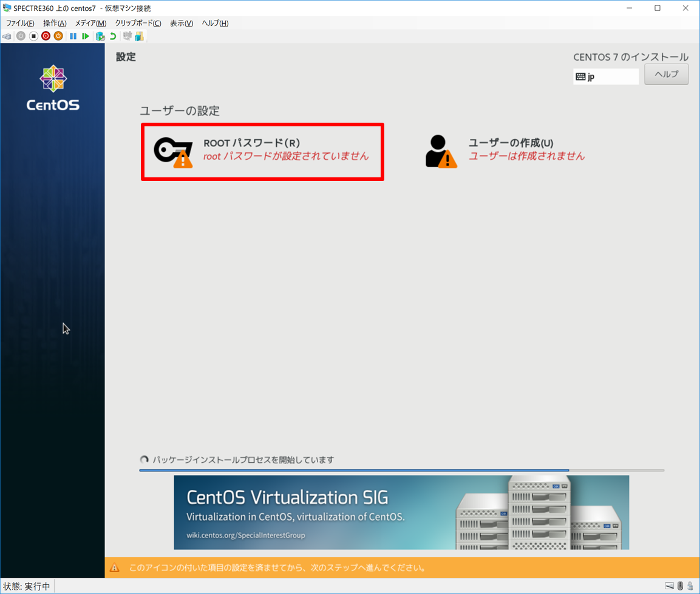Click the jp keyboard layout indicator
Image resolution: width=700 pixels, height=594 pixels.
coord(606,77)
